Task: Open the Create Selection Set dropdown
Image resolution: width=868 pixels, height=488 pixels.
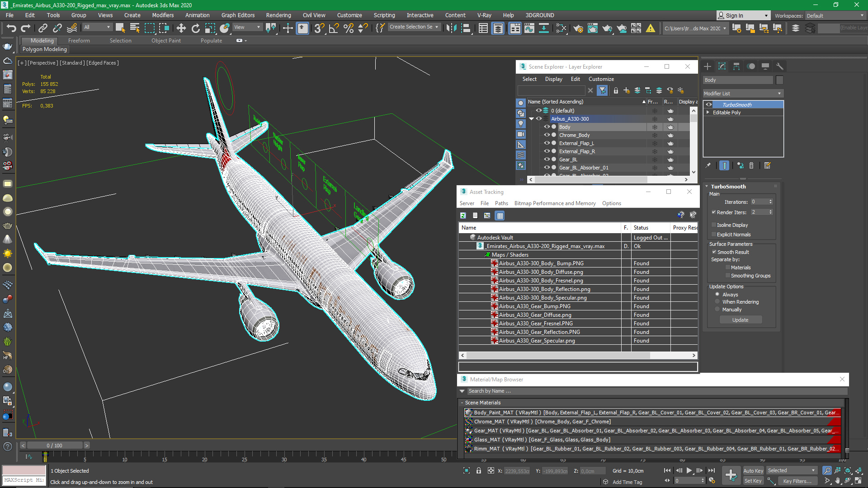Action: pos(414,27)
